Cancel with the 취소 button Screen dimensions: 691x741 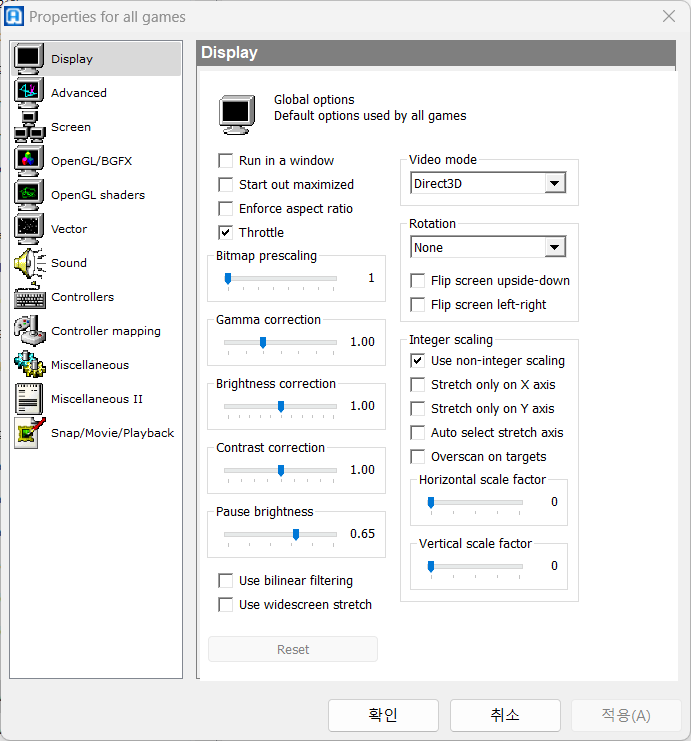click(505, 715)
